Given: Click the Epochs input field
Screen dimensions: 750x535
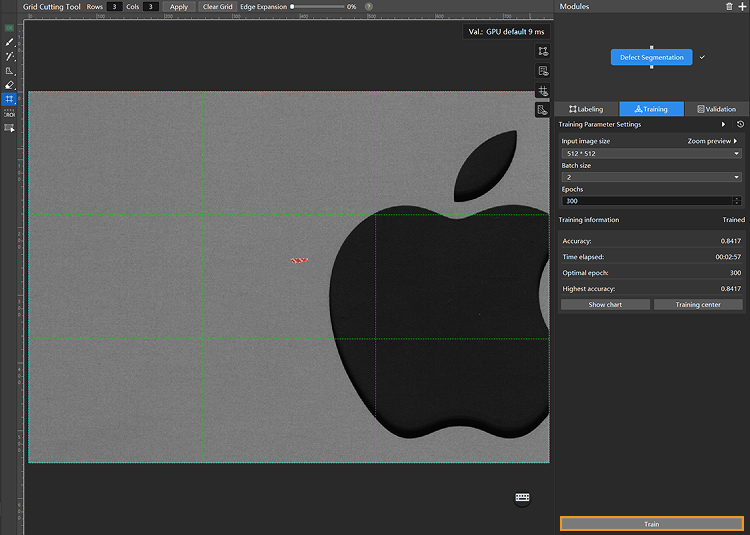Looking at the screenshot, I should 647,201.
